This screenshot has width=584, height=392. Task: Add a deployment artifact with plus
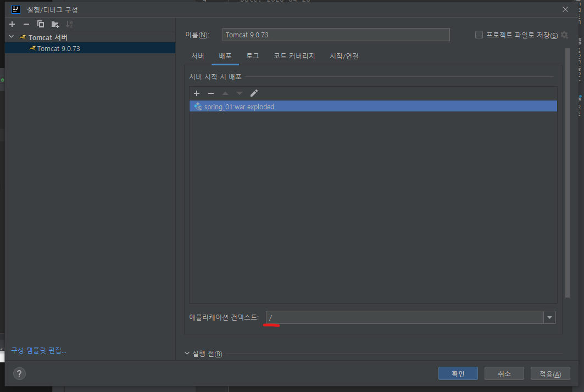(197, 93)
